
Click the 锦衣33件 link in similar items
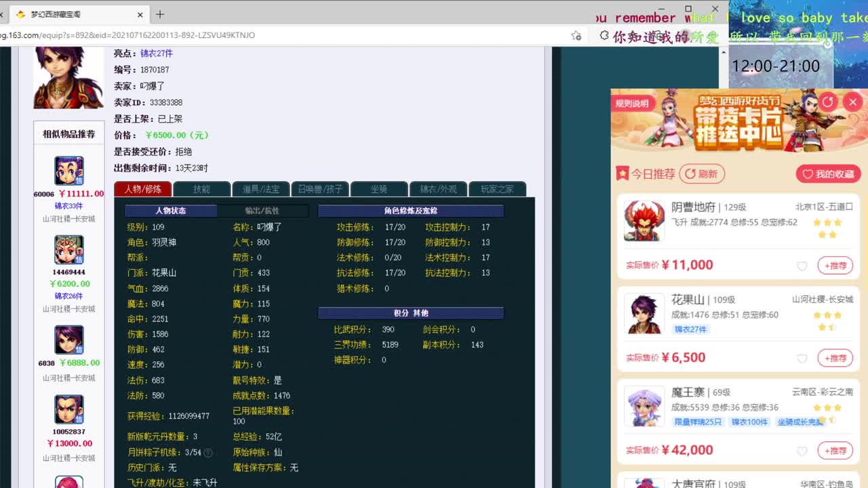pyautogui.click(x=68, y=206)
